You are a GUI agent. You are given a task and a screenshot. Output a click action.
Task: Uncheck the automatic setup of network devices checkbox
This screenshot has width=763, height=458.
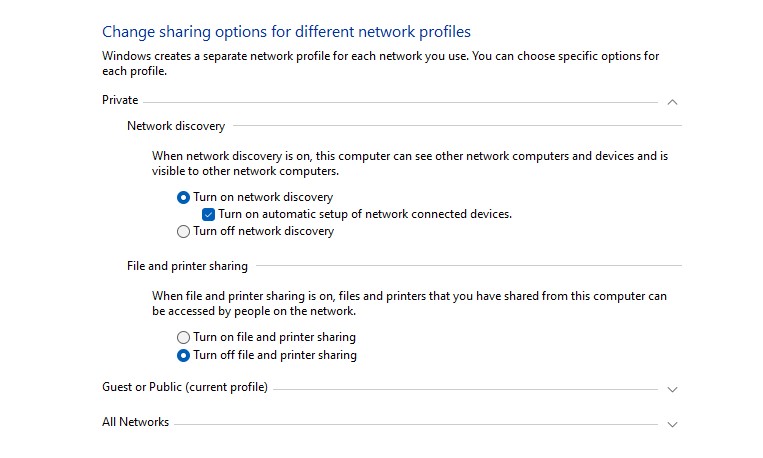pos(208,215)
